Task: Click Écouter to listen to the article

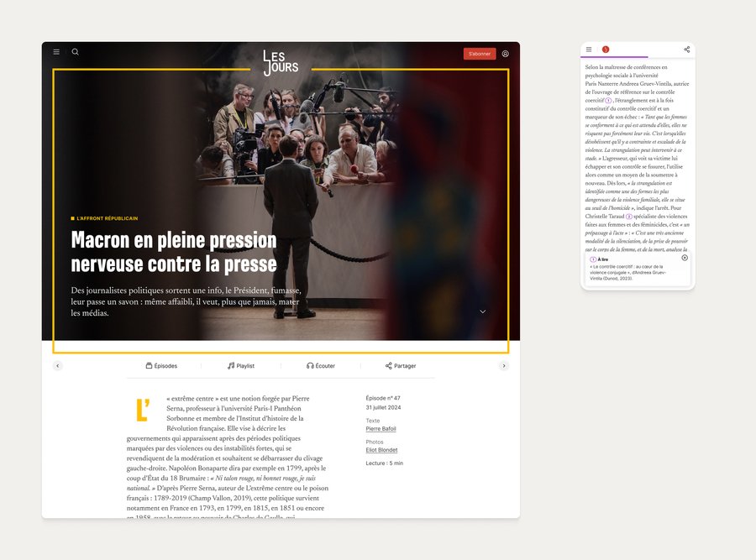Action: [x=321, y=366]
